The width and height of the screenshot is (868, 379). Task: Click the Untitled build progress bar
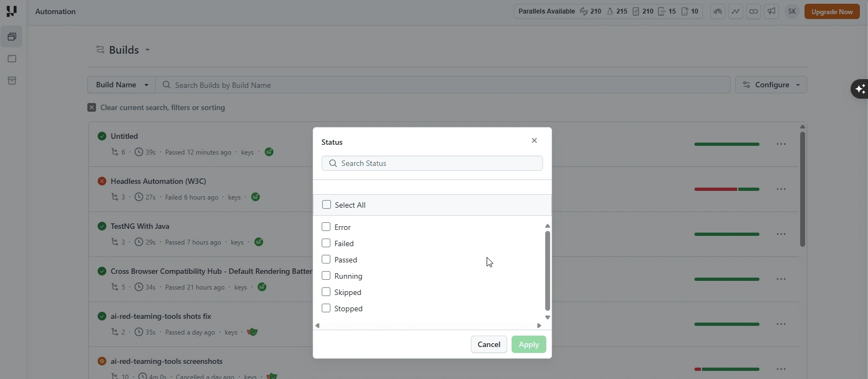click(727, 144)
